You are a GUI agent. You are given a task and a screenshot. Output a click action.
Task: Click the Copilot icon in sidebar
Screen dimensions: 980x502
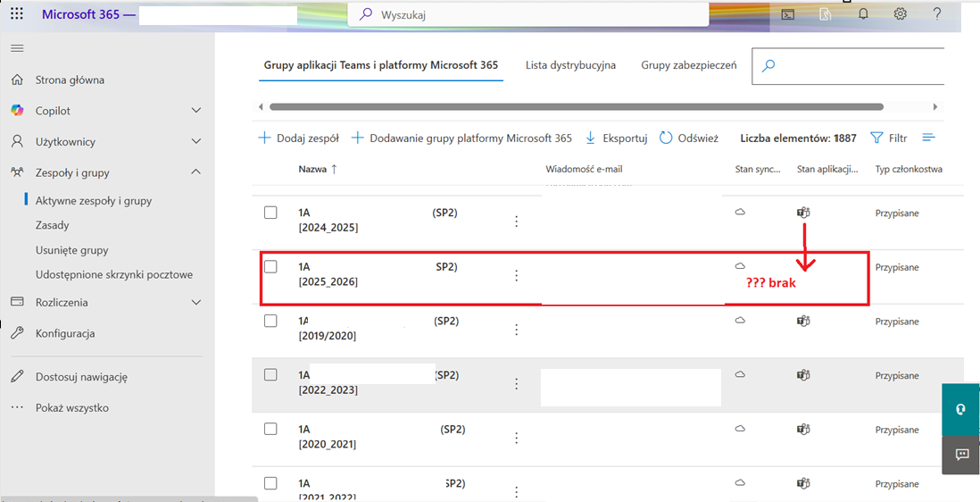[x=18, y=111]
